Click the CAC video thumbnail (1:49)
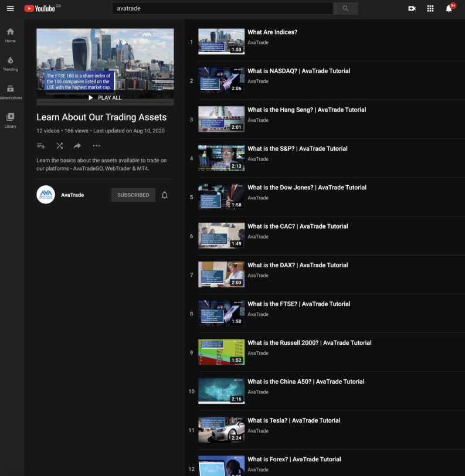The image size is (465, 476). click(221, 236)
